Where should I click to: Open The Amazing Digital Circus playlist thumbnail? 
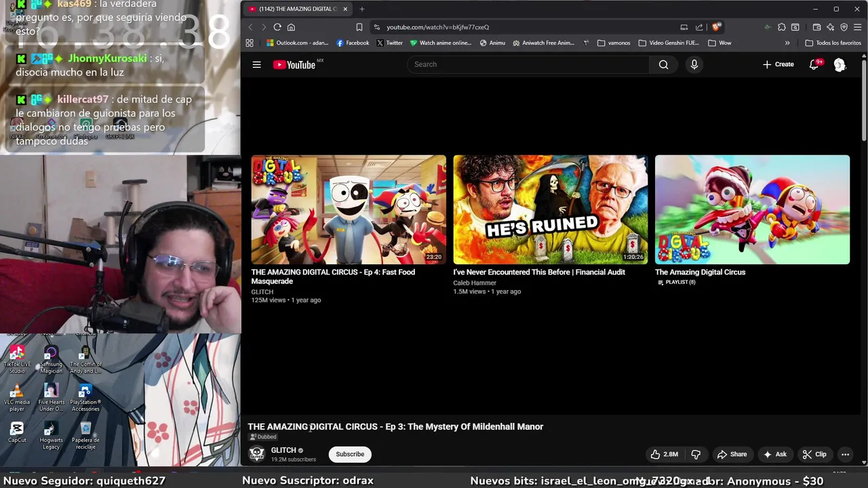[x=752, y=209]
